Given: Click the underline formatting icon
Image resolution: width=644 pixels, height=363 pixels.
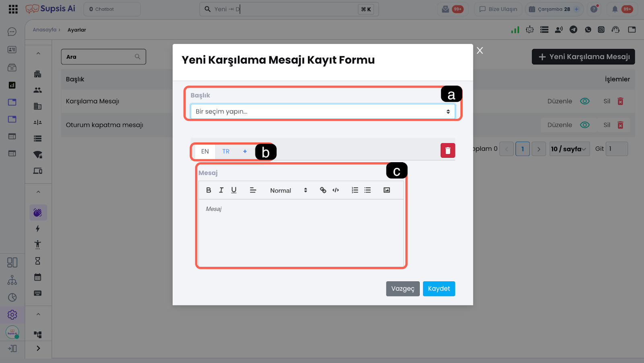Looking at the screenshot, I should [x=234, y=190].
